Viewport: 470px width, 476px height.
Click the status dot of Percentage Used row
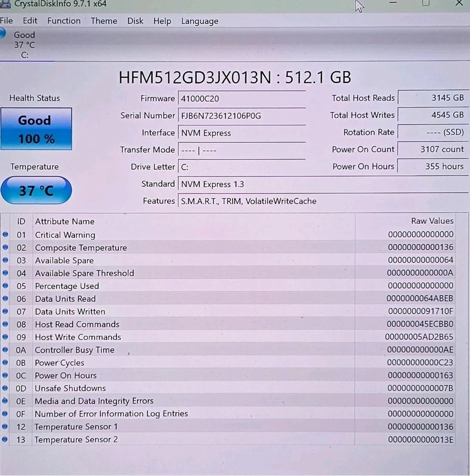(x=5, y=286)
